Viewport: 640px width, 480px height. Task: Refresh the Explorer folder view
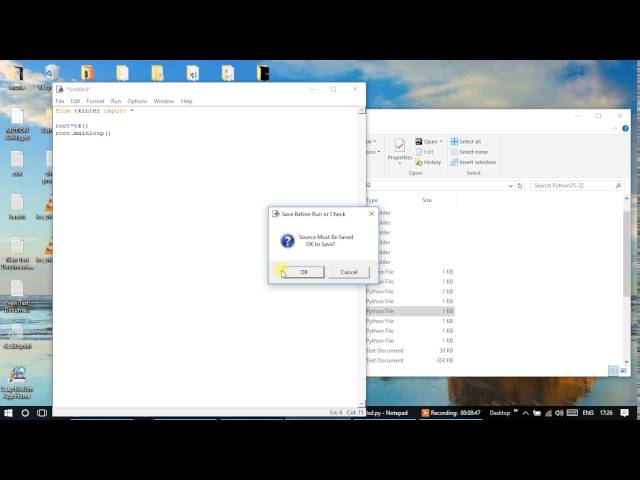(x=520, y=185)
